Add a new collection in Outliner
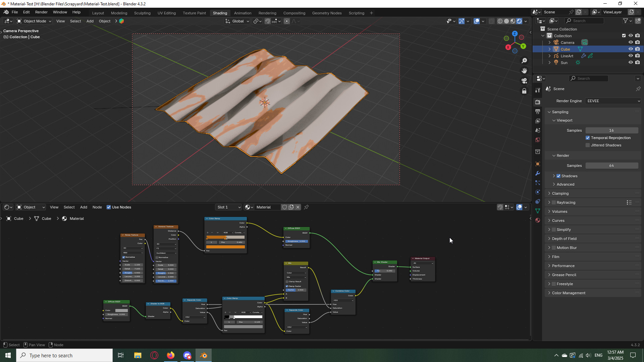Viewport: 644px width, 362px height. [x=638, y=21]
